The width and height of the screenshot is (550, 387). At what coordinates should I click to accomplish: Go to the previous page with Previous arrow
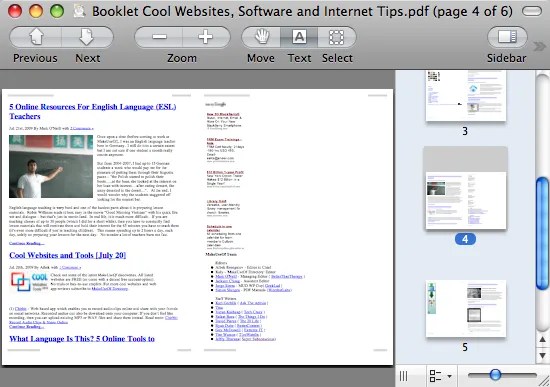[x=35, y=37]
